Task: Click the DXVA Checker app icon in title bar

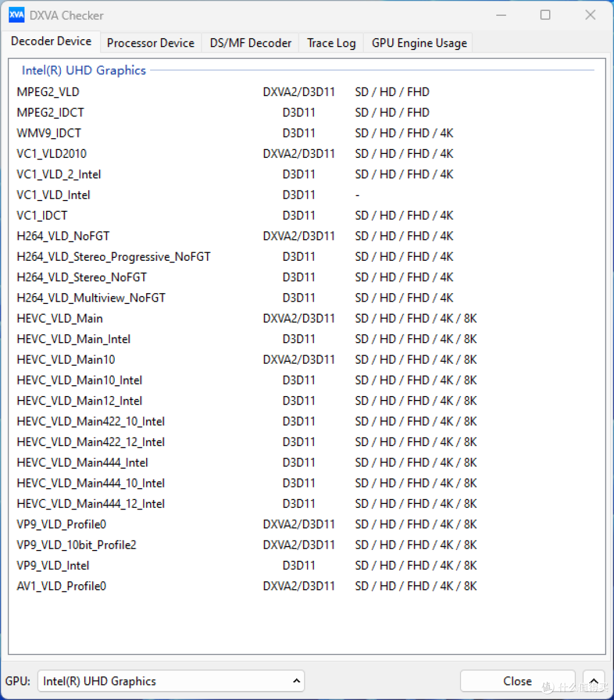Action: click(x=16, y=15)
